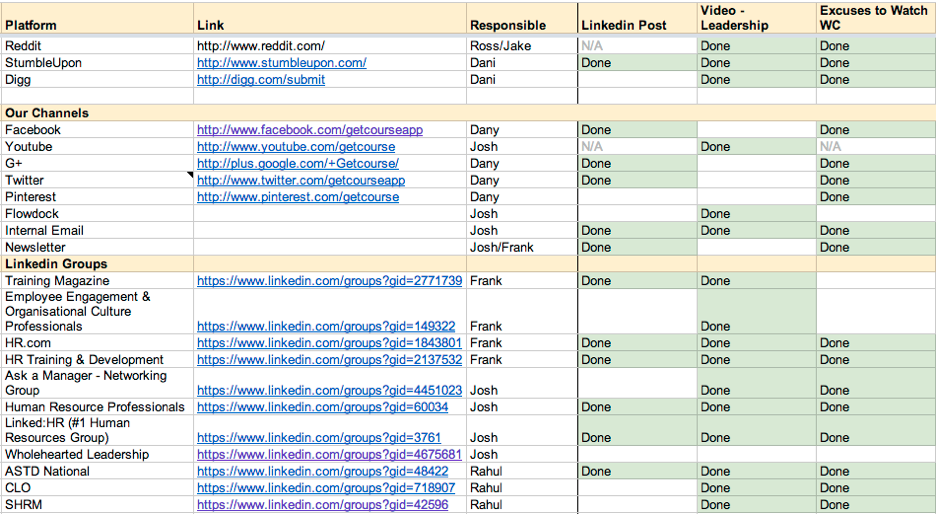Open the Google Plus Getcourse link
Viewport: 938px width, 514px height.
(298, 163)
